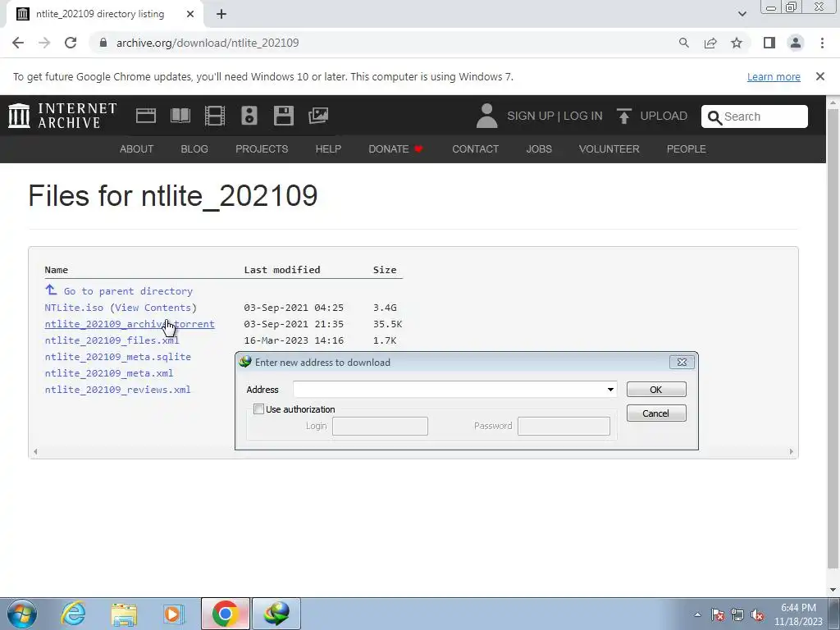Open the BLOG menu item
Image resolution: width=840 pixels, height=630 pixels.
(194, 149)
